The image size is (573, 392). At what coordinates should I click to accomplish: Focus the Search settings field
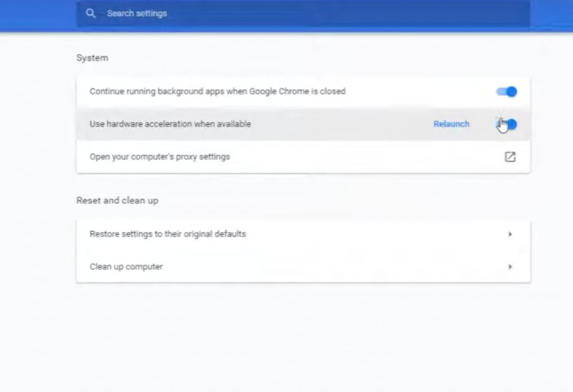coord(287,13)
